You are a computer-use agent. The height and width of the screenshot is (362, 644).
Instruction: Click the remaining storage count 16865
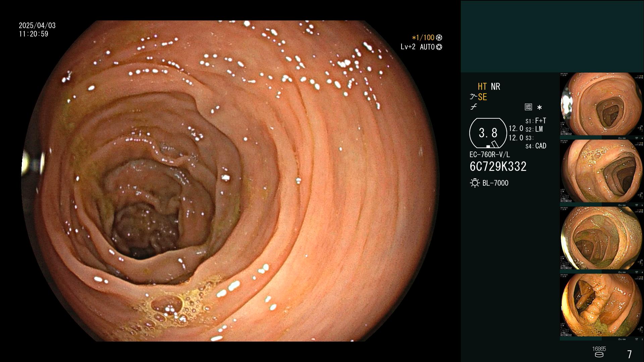tap(599, 349)
